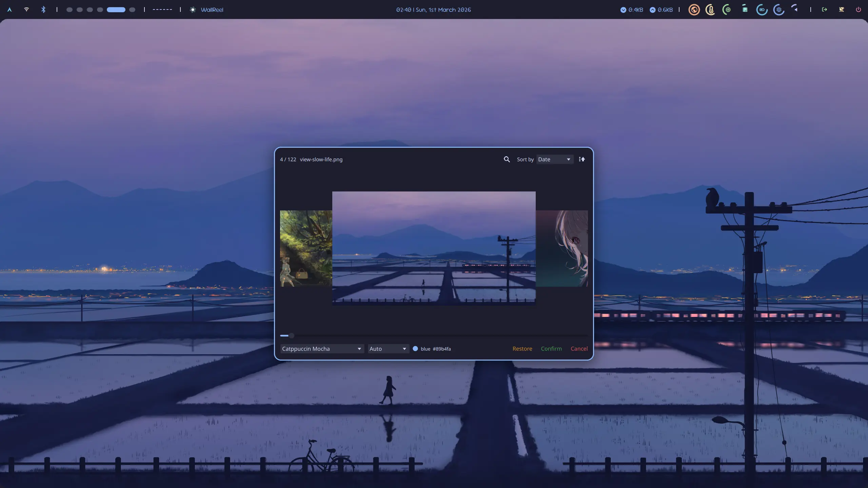Open the thermometer temperature gauge
868x488 pixels.
711,9
